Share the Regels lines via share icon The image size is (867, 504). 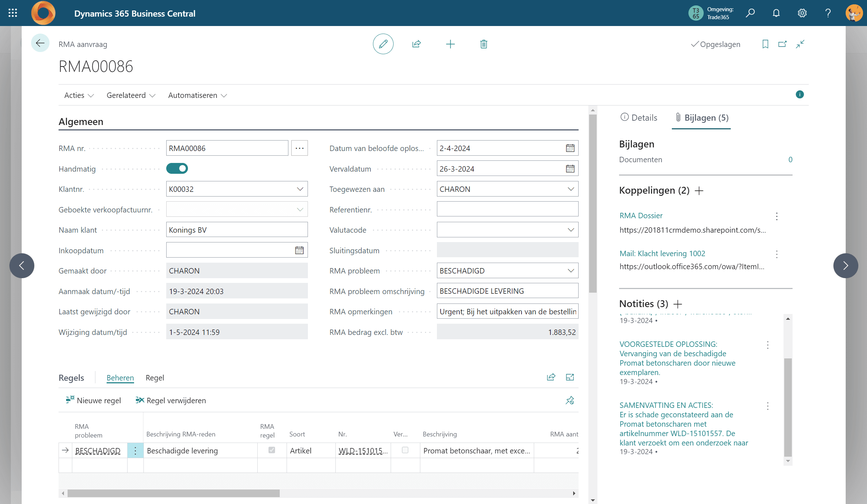click(x=551, y=377)
